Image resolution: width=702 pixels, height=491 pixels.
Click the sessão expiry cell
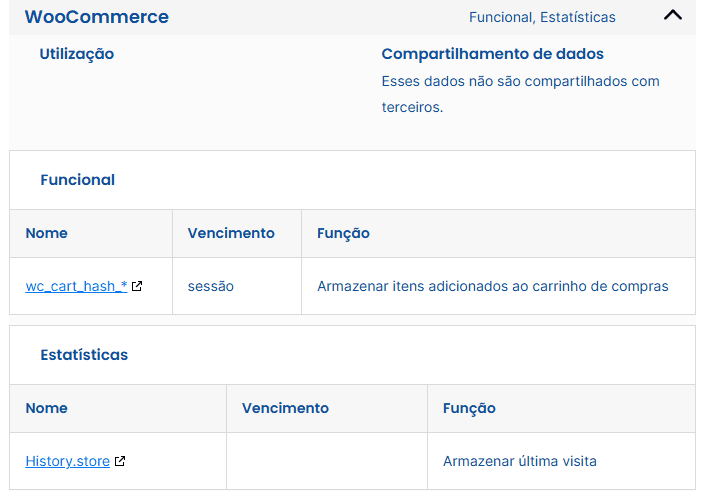(237, 286)
